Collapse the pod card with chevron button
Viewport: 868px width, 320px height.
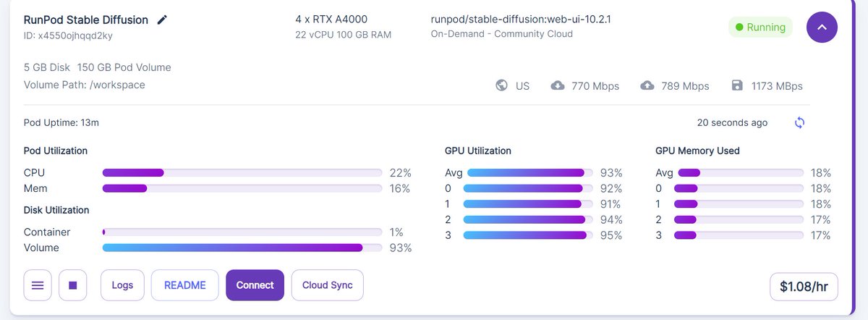click(x=822, y=28)
